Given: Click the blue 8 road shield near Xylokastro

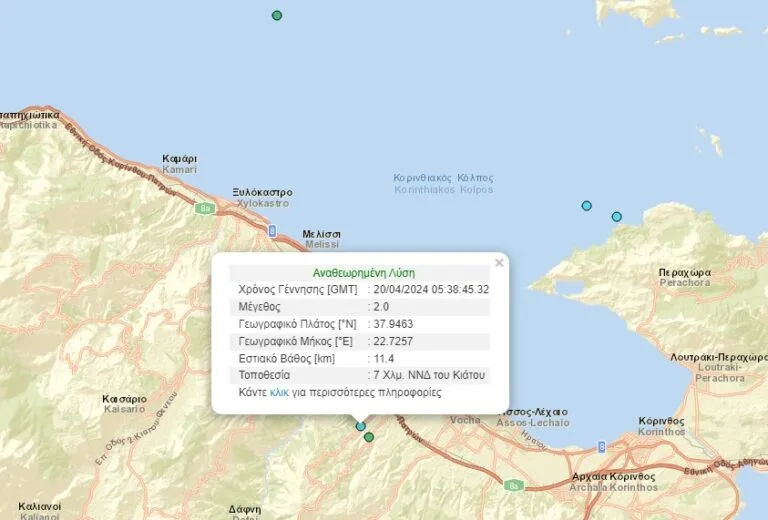Looking at the screenshot, I should click(x=272, y=231).
